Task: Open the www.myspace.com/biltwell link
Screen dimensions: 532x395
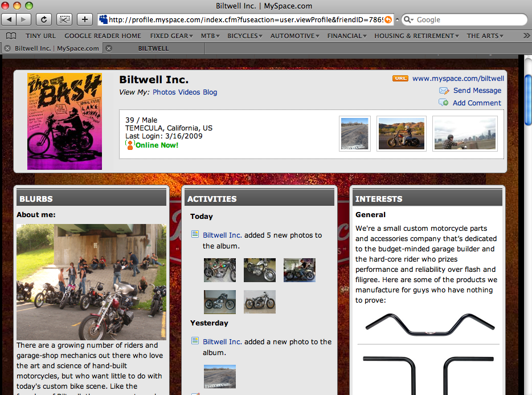Action: pyautogui.click(x=458, y=79)
